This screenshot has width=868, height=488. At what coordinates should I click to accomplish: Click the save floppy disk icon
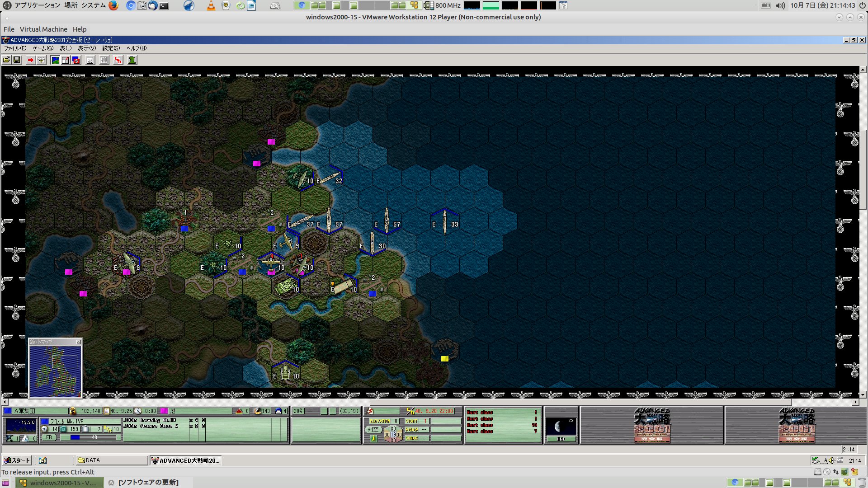pos(17,60)
